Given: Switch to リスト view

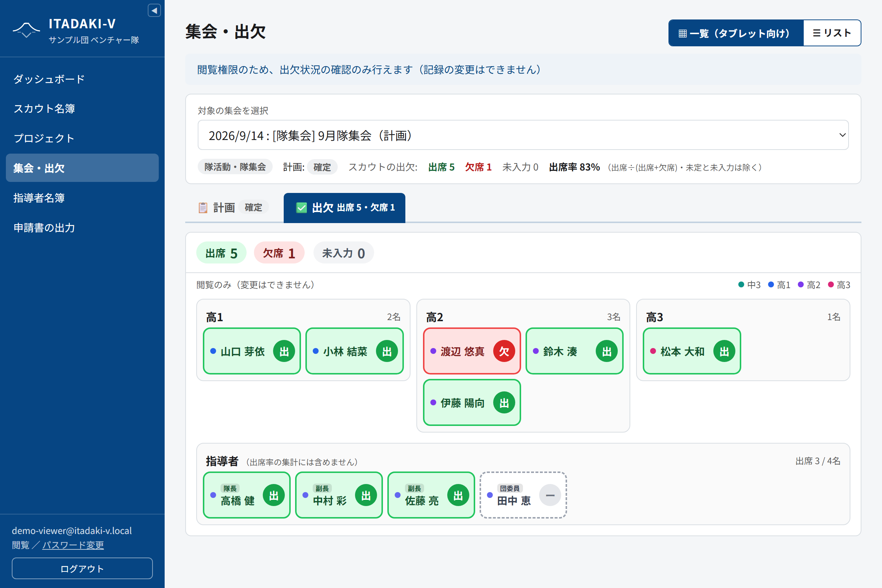Looking at the screenshot, I should pyautogui.click(x=832, y=33).
